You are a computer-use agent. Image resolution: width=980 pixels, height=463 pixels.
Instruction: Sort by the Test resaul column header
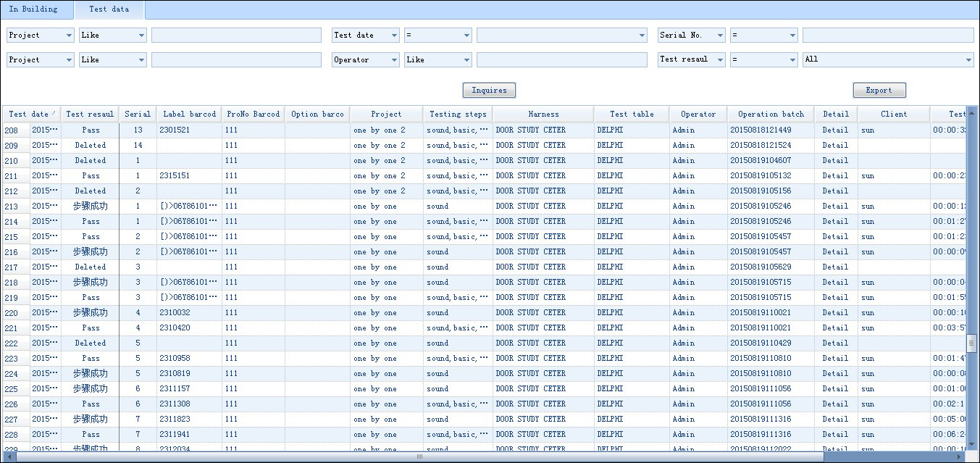pos(90,114)
